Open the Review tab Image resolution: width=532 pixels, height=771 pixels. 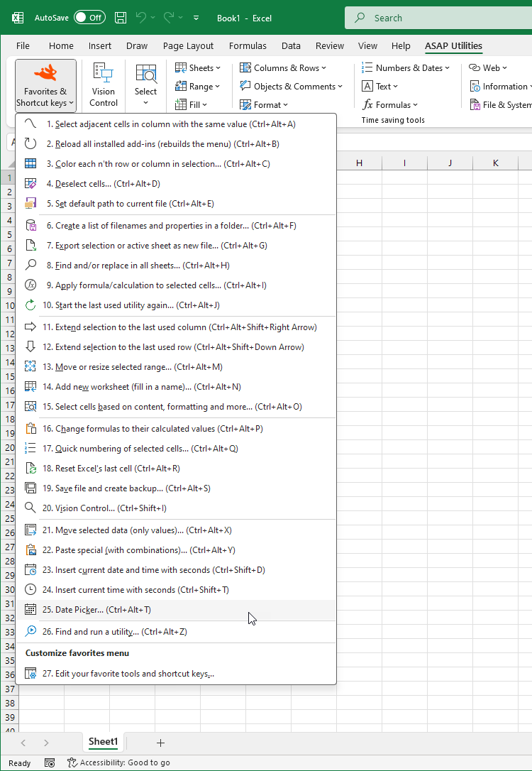pos(330,45)
